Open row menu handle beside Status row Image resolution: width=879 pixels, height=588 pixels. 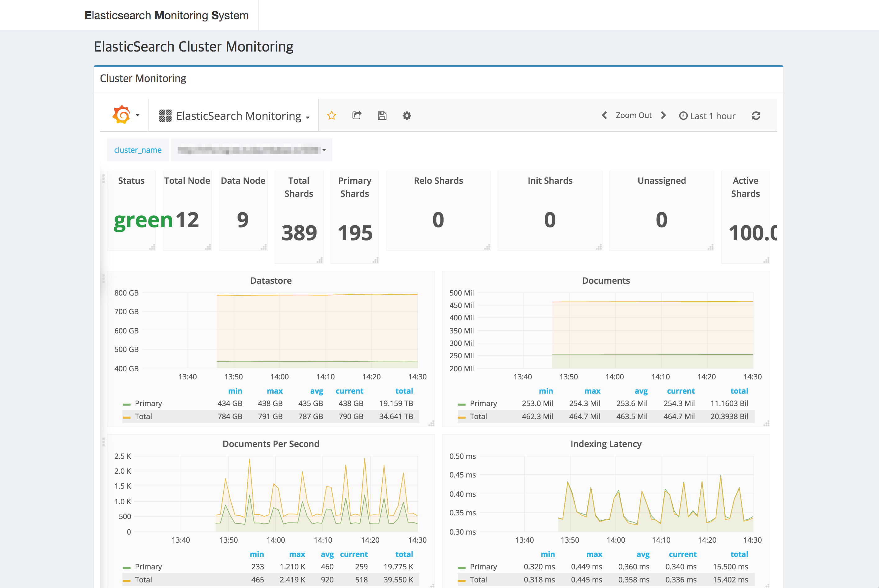103,179
